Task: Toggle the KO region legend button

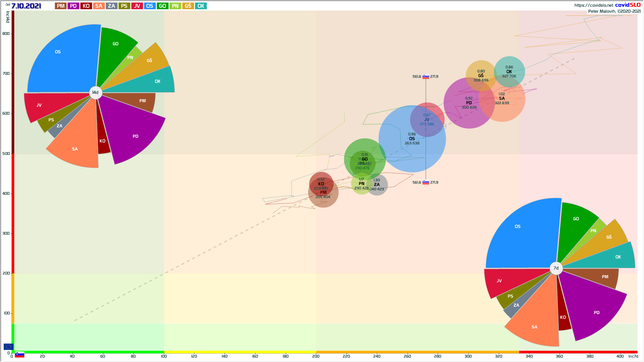Action: (86, 6)
